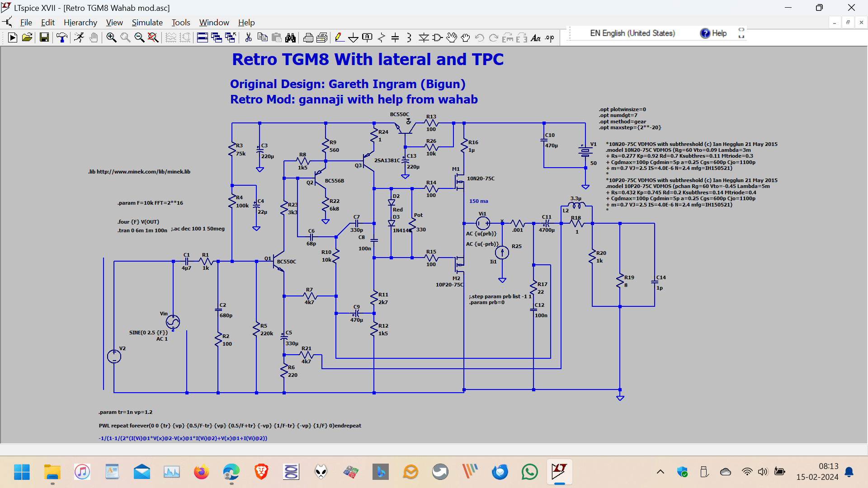Select the Diode placement tool
This screenshot has height=488, width=868.
[x=424, y=38]
